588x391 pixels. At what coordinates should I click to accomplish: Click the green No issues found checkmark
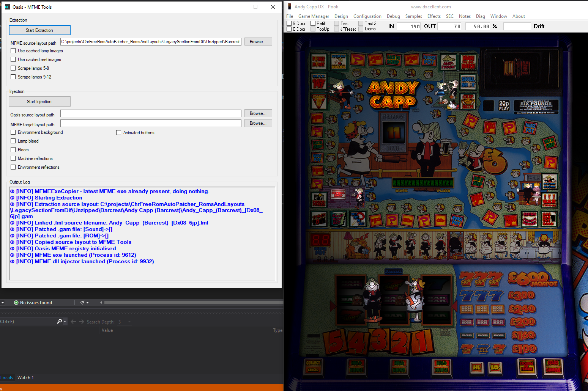pos(16,303)
